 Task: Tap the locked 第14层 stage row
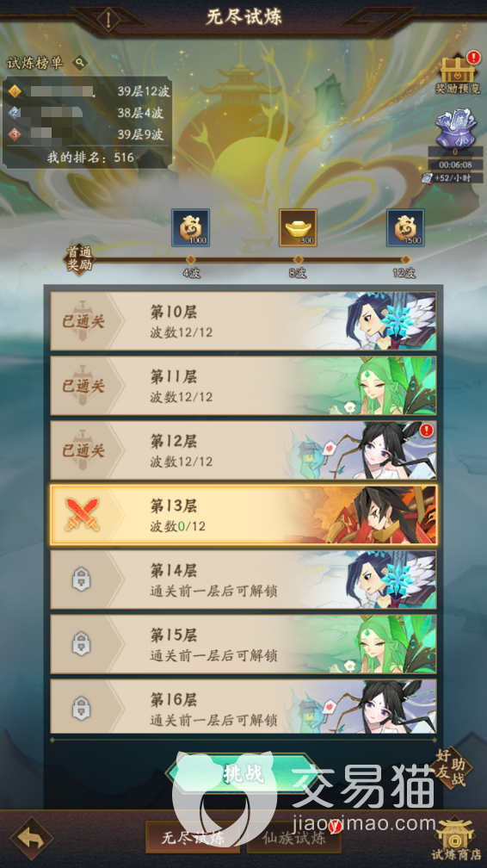click(243, 580)
